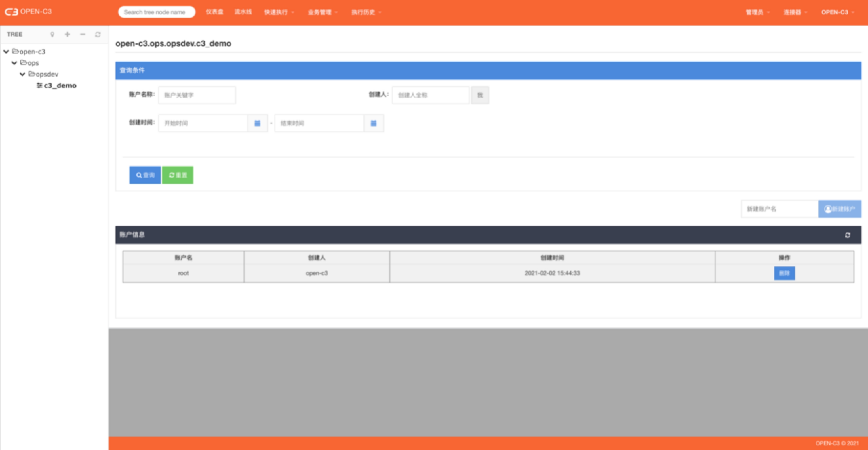This screenshot has width=868, height=450.
Task: Click the OPEN-C3 logo icon
Action: pyautogui.click(x=11, y=12)
